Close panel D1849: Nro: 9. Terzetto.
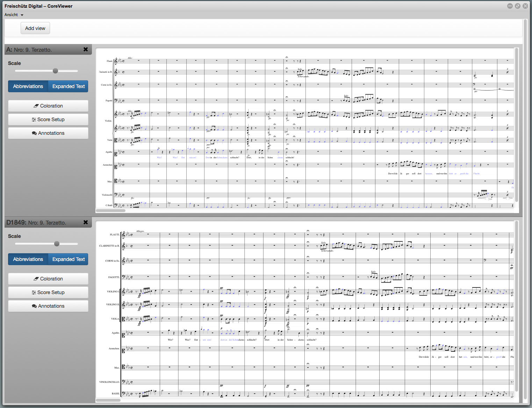The width and height of the screenshot is (532, 408). [x=86, y=222]
